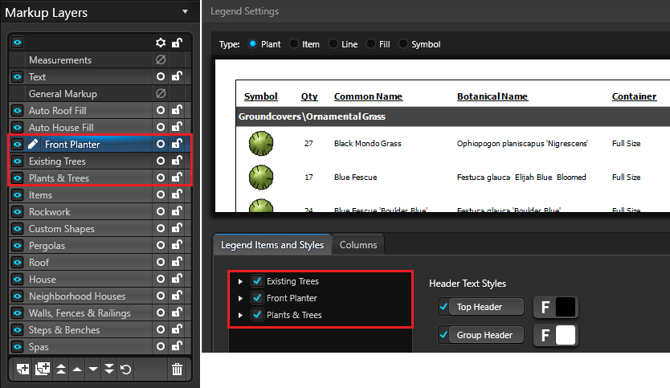Toggle master visibility eye in header row
The height and width of the screenshot is (388, 670).
17,42
